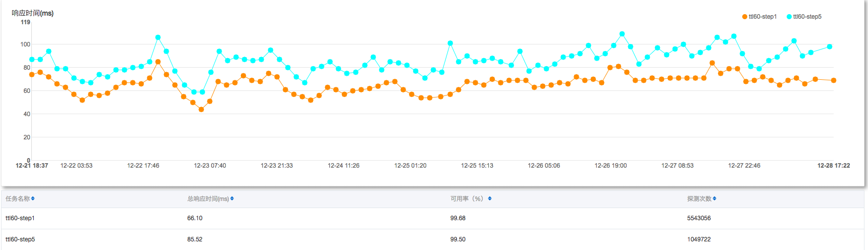Sort the table by 任务名称 column

[33, 198]
